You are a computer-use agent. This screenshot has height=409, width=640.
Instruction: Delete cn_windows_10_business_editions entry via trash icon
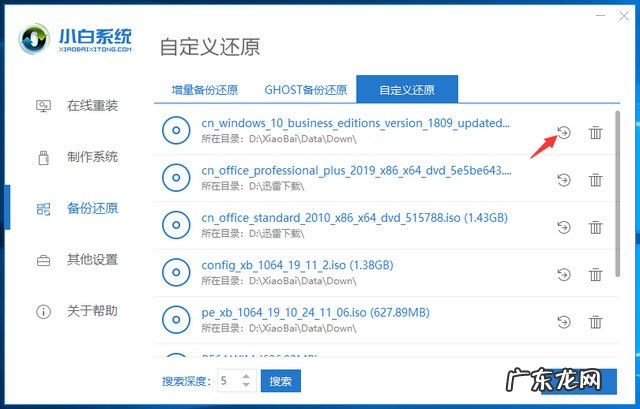[596, 132]
